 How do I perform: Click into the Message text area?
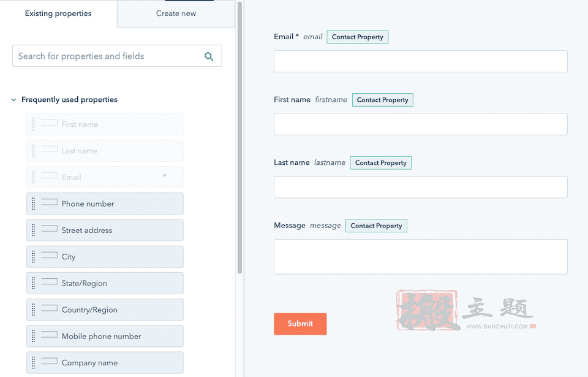pyautogui.click(x=420, y=257)
